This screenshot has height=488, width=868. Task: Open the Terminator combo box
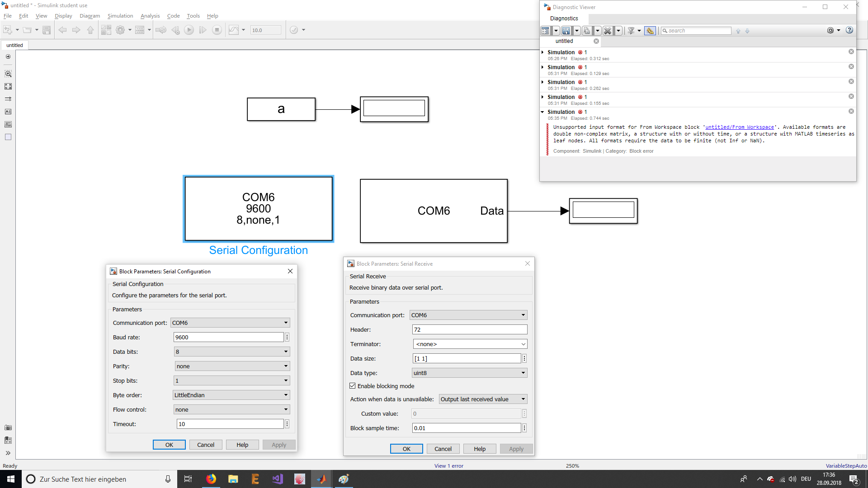[x=470, y=344]
